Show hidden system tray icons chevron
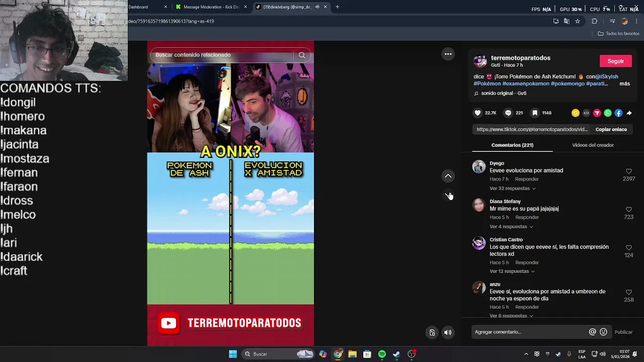The width and height of the screenshot is (644, 362). (x=526, y=354)
